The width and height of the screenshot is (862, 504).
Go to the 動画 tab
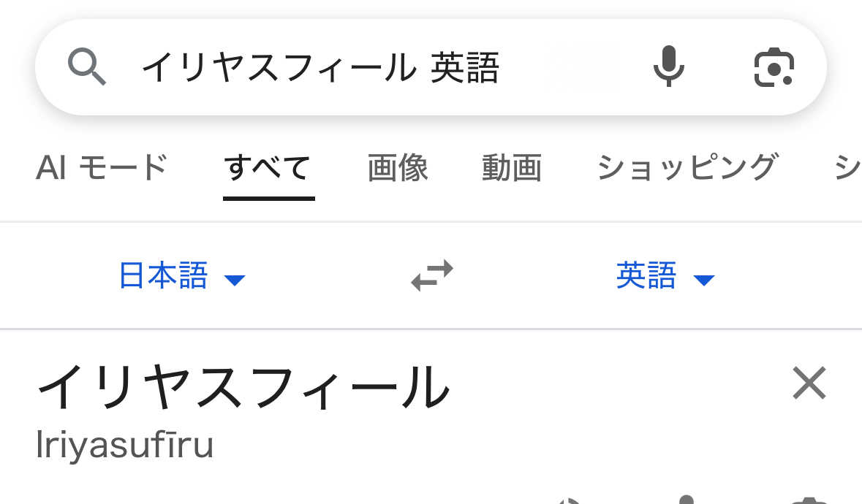pyautogui.click(x=512, y=168)
